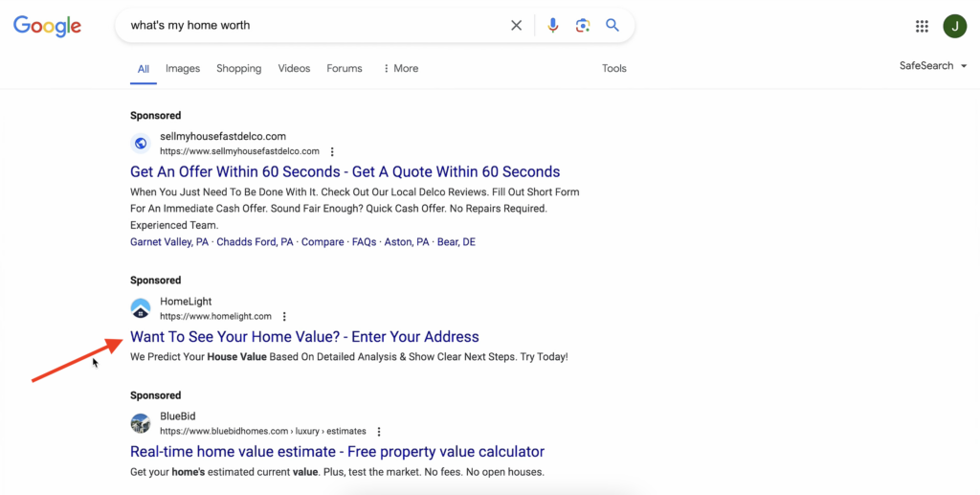The image size is (980, 495).
Task: Open 'Want To See Your Home Value?' link
Action: (304, 336)
